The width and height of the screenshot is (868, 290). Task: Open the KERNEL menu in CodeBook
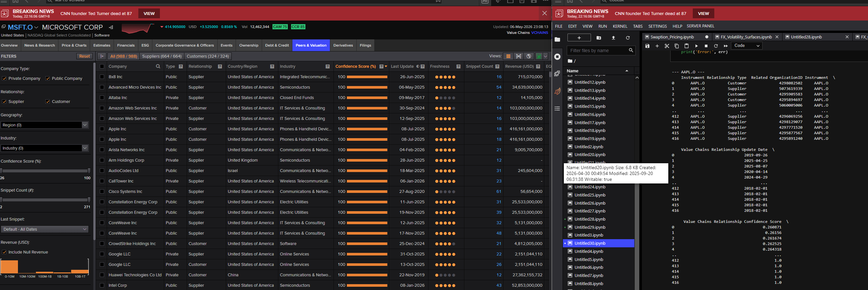(620, 26)
